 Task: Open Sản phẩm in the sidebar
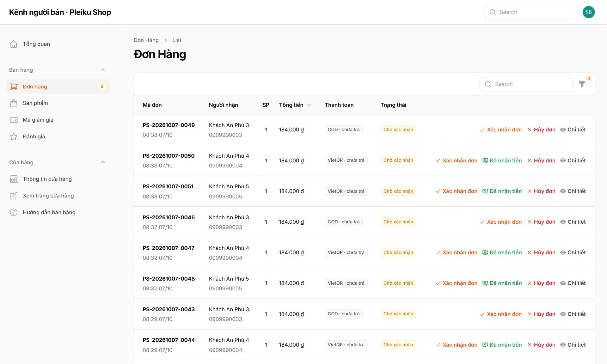pos(58,103)
